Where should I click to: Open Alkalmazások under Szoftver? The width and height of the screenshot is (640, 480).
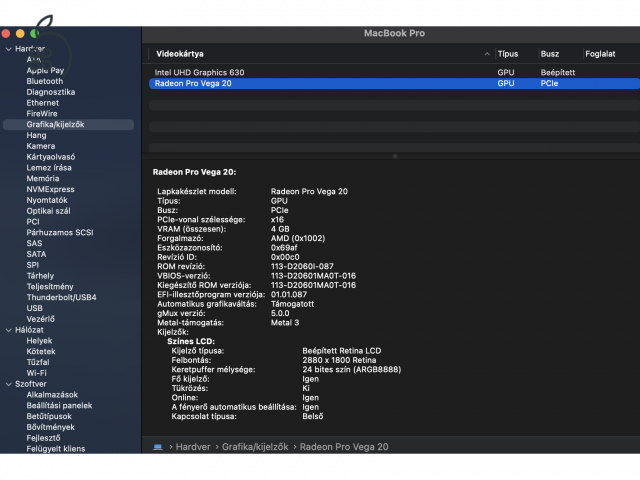[52, 395]
